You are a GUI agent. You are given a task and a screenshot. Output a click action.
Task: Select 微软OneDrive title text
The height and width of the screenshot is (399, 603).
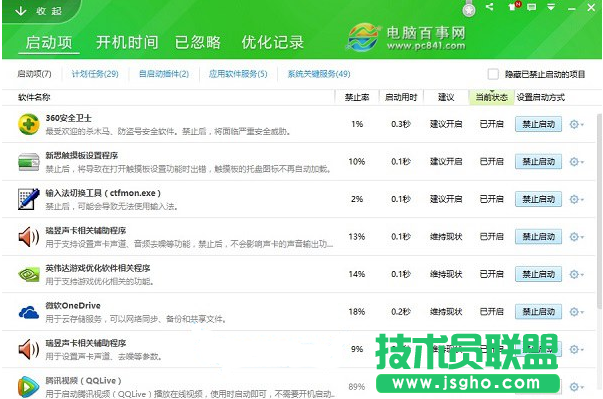pyautogui.click(x=73, y=306)
